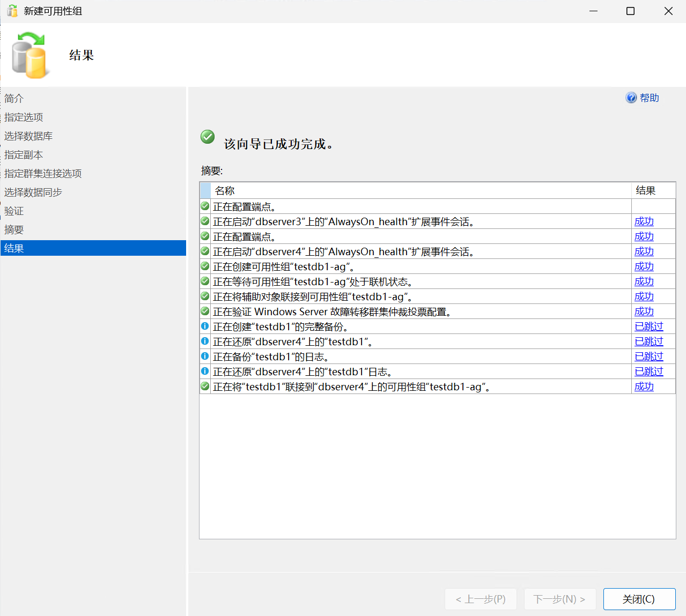Screen dimensions: 686x616
Task: Select the 简介 step in sidebar
Action: [14, 99]
